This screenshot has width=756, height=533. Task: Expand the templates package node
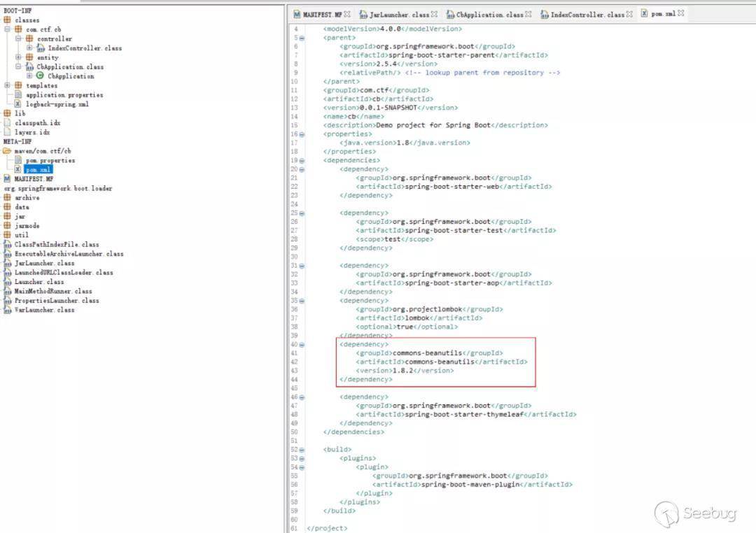point(7,85)
